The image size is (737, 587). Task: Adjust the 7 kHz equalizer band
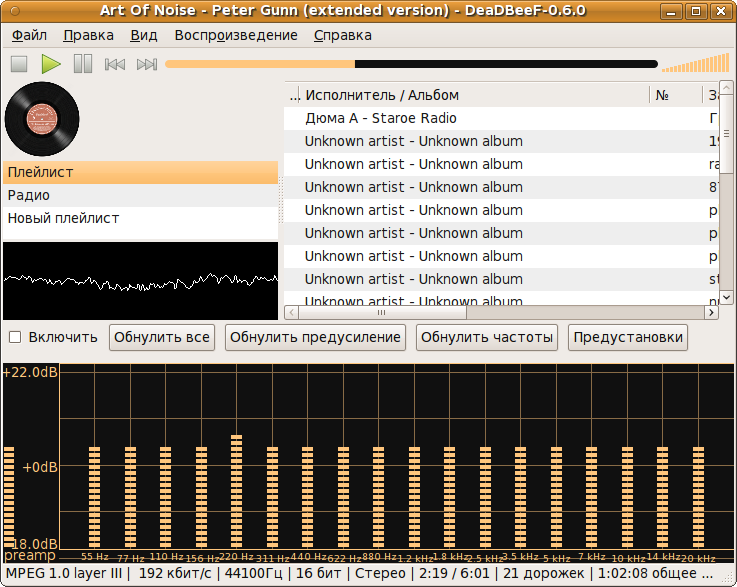click(x=591, y=497)
